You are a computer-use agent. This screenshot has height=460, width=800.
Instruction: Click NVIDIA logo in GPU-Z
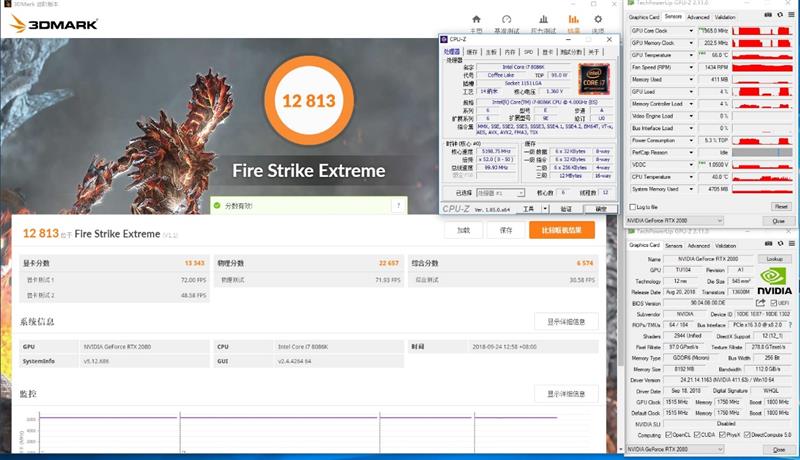click(x=774, y=282)
